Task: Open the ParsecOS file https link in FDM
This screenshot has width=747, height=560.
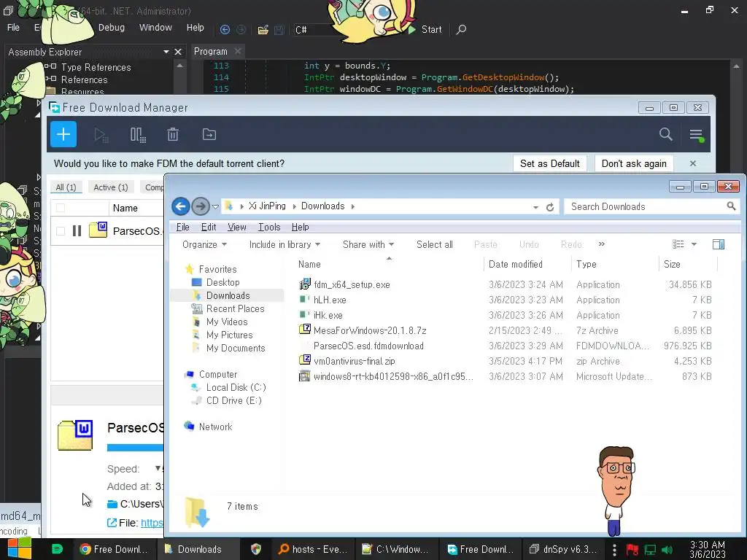Action: (152, 523)
